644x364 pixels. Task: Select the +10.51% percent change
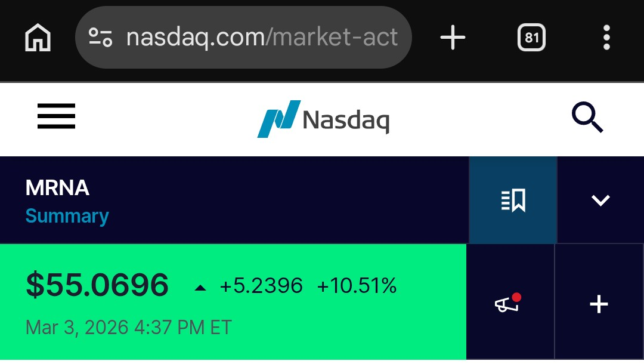point(357,286)
